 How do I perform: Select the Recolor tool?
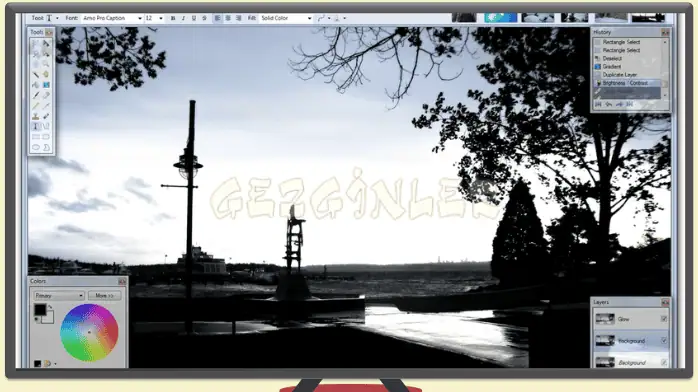tap(46, 116)
